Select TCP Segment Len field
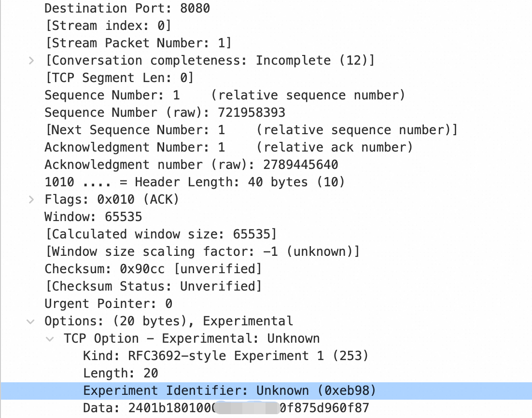Viewport: 532px width, 418px height. (x=119, y=78)
